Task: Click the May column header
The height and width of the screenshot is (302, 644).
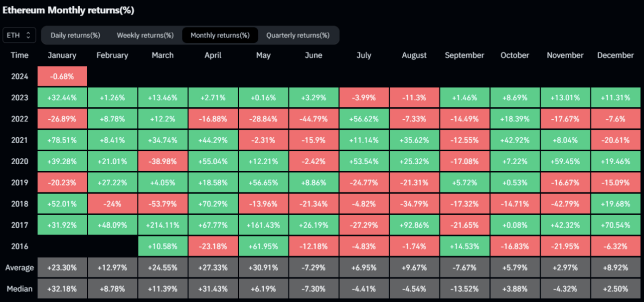Action: coord(263,55)
